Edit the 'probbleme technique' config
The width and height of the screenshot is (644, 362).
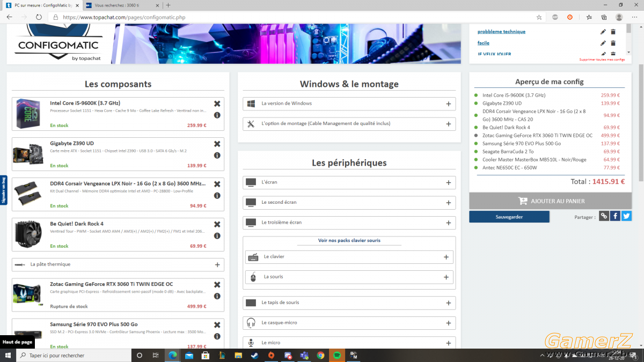603,32
